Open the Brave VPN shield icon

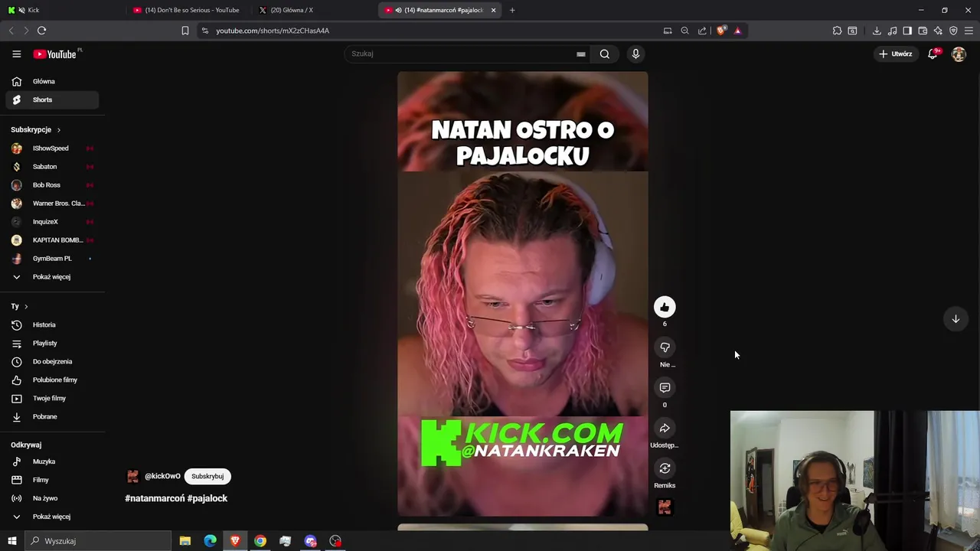[953, 31]
